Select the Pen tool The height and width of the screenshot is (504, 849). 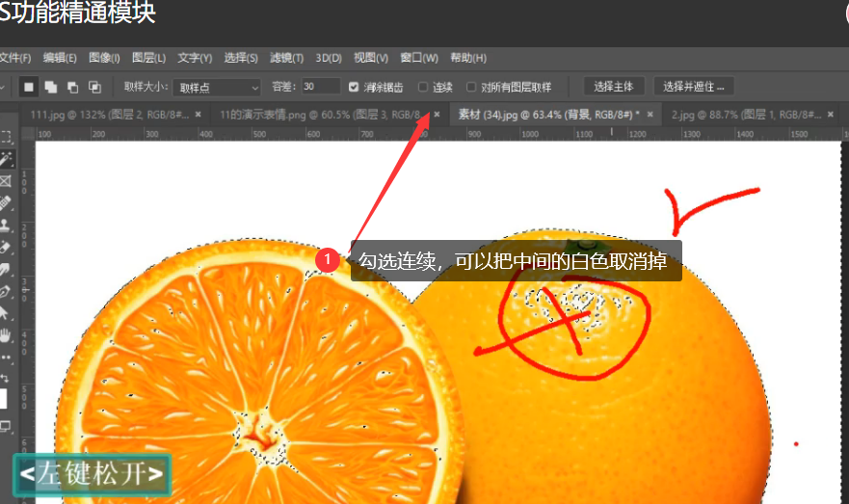6,291
